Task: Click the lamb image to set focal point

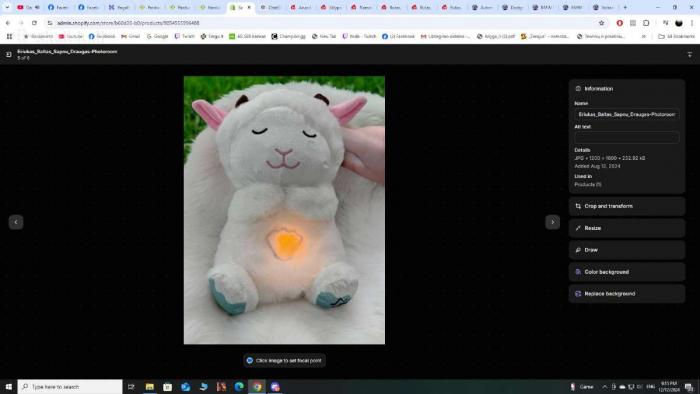Action: coord(284,210)
